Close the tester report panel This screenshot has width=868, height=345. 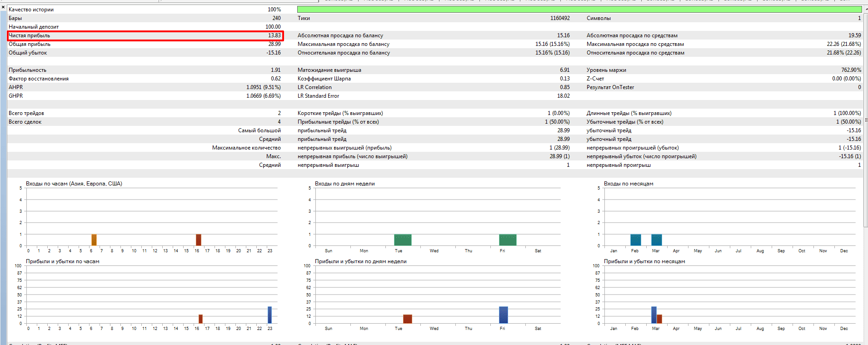(x=3, y=7)
